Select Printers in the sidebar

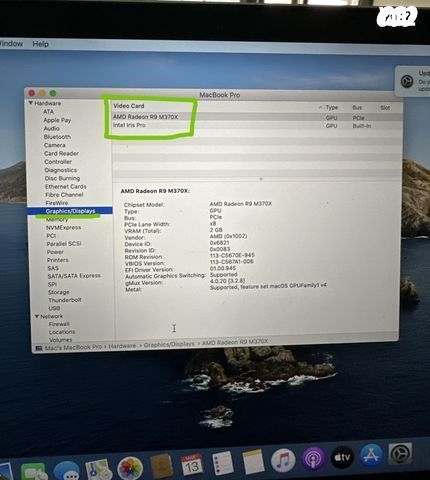58,260
